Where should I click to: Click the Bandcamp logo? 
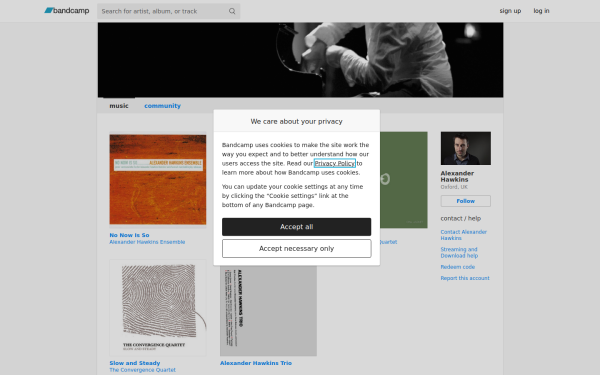tap(67, 11)
